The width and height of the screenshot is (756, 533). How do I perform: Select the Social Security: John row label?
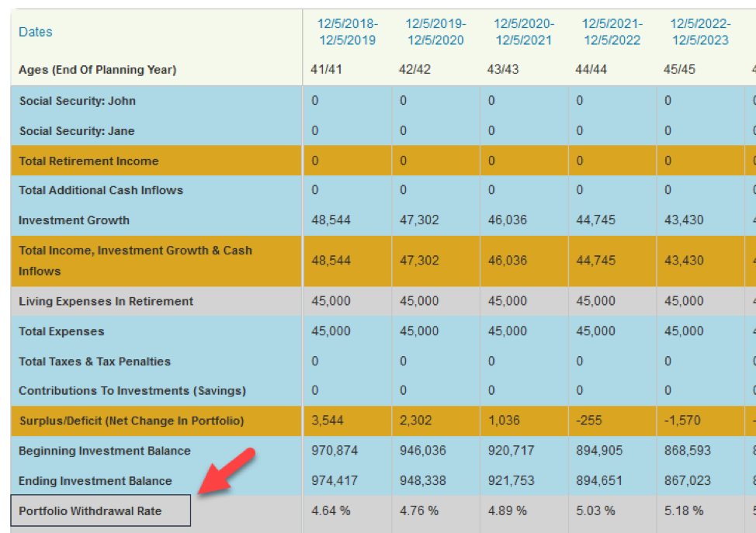coord(78,101)
